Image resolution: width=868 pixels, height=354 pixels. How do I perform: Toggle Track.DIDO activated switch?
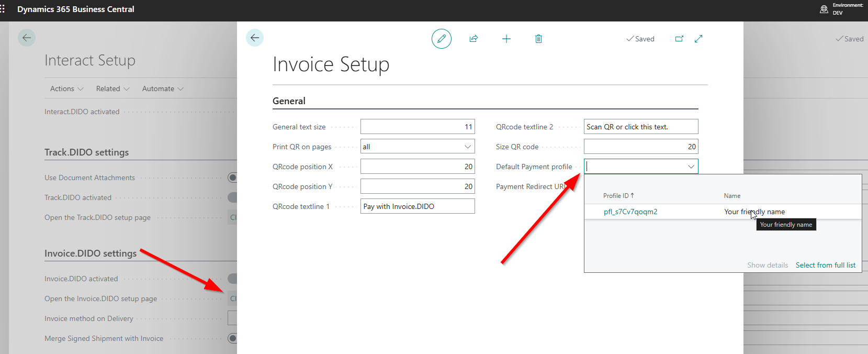(x=232, y=197)
